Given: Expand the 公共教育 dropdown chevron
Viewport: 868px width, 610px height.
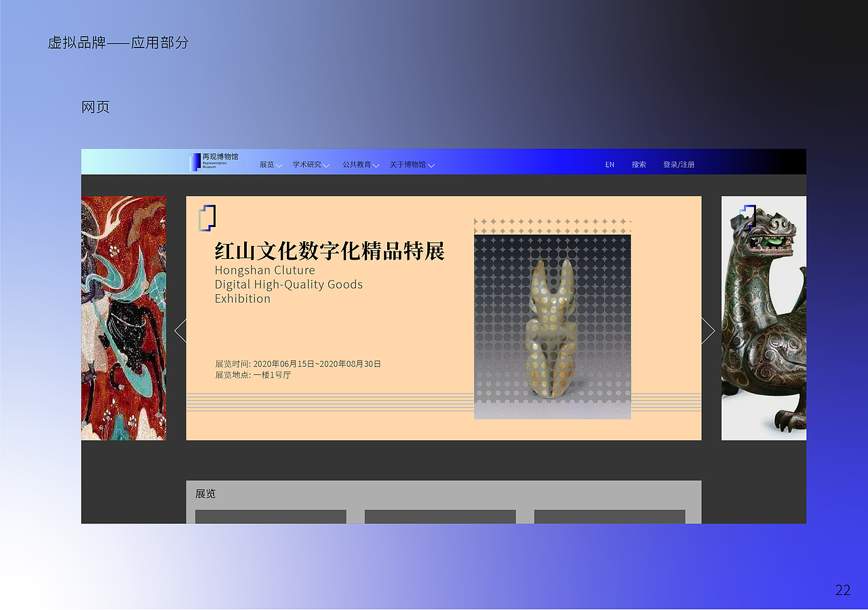Looking at the screenshot, I should (376, 165).
